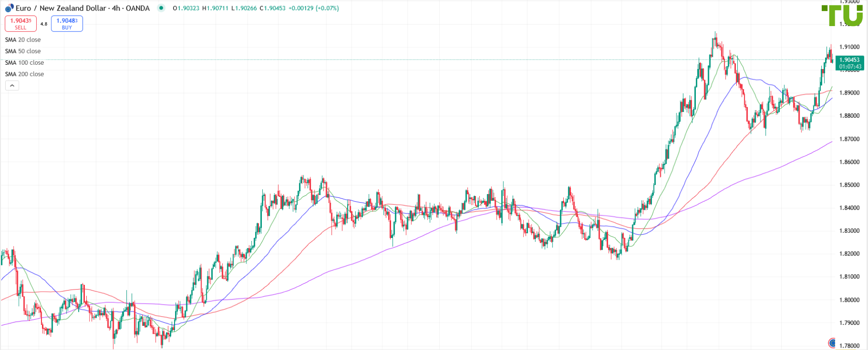This screenshot has width=868, height=350.
Task: Click the 1.78000 price scale label
Action: point(850,346)
